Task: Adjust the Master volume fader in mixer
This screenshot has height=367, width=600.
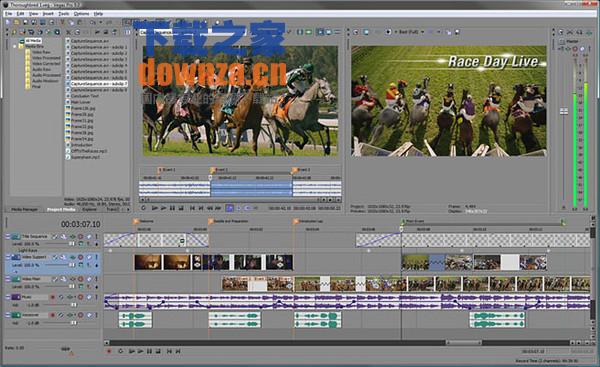Action: [x=564, y=111]
